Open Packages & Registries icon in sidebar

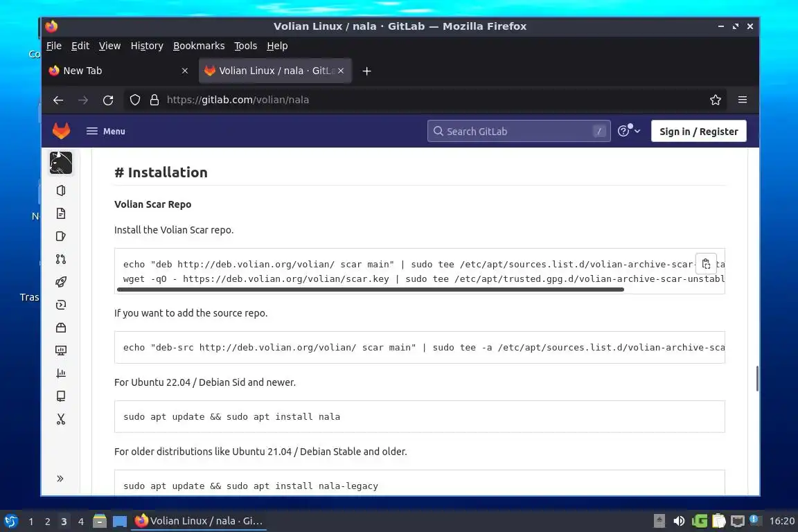click(x=60, y=328)
